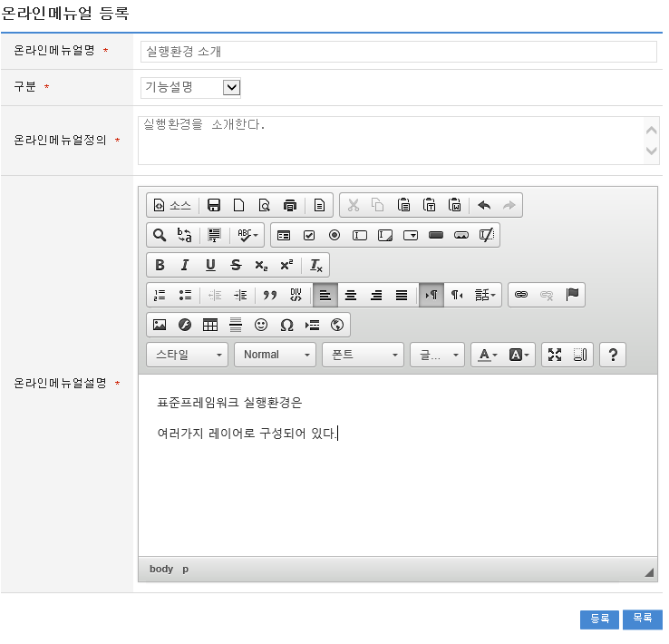Toggle center text alignment

point(351,295)
